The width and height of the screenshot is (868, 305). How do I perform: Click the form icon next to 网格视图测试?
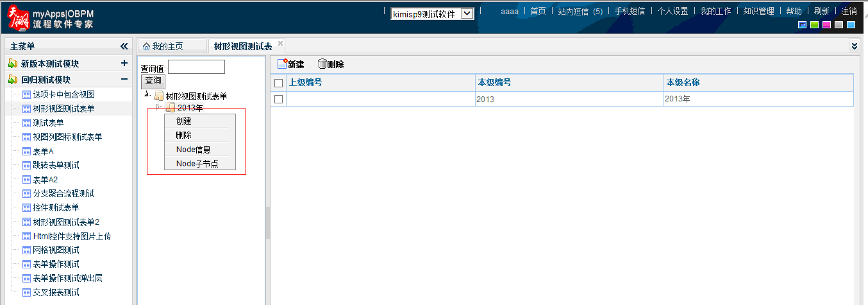(26, 250)
